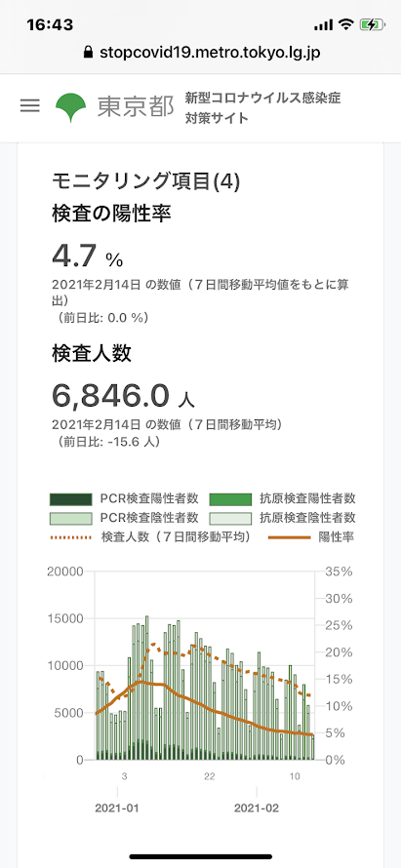Tap the Wi-Fi status icon

point(346,24)
